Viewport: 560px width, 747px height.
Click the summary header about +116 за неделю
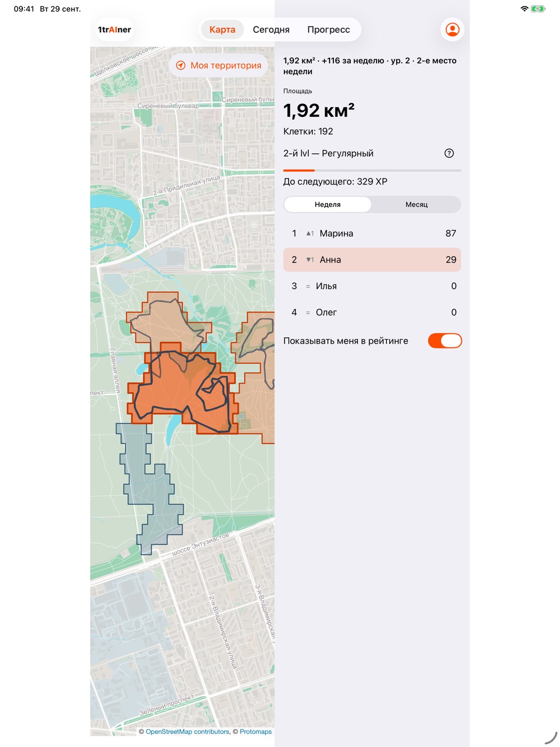coord(370,66)
